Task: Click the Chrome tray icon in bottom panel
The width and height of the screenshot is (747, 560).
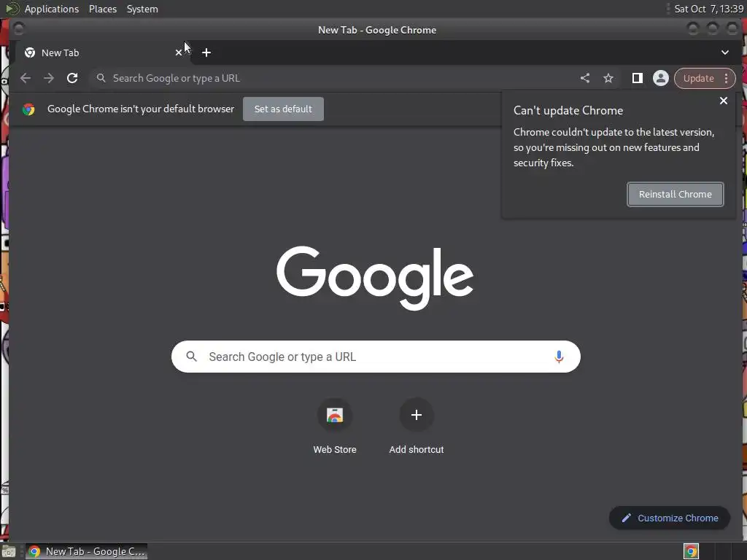Action: 691,551
